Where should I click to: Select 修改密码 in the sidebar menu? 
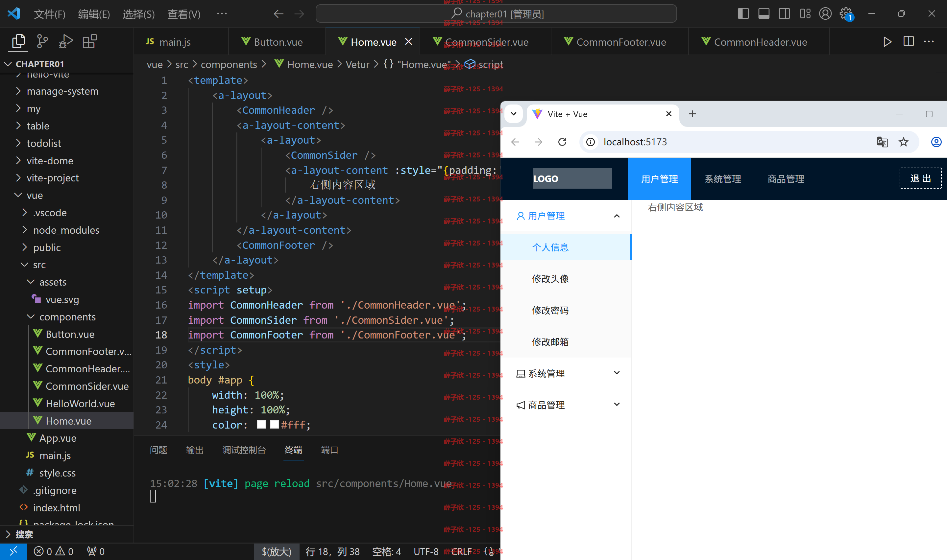click(x=566, y=310)
